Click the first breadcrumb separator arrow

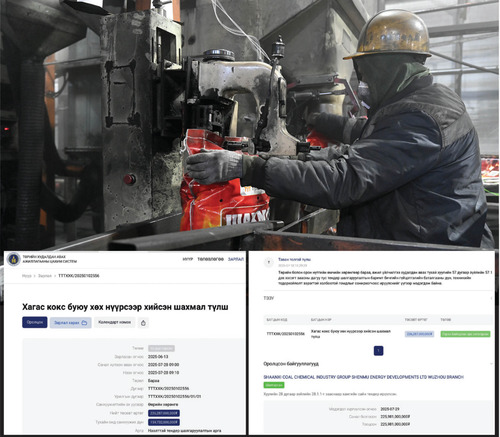(34, 276)
